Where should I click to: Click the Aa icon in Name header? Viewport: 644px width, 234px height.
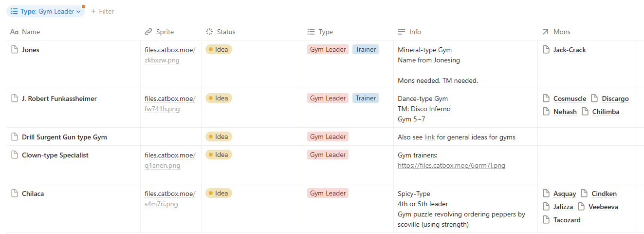(x=15, y=32)
